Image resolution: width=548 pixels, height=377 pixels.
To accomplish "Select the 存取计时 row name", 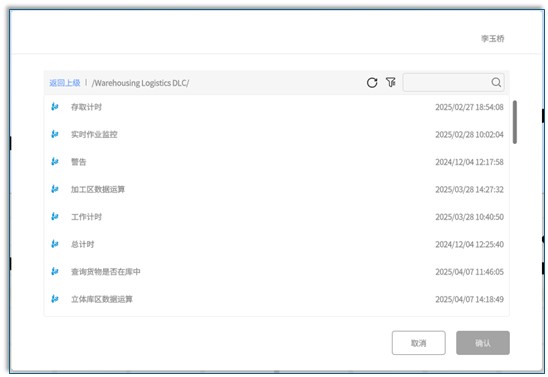I will click(x=86, y=107).
